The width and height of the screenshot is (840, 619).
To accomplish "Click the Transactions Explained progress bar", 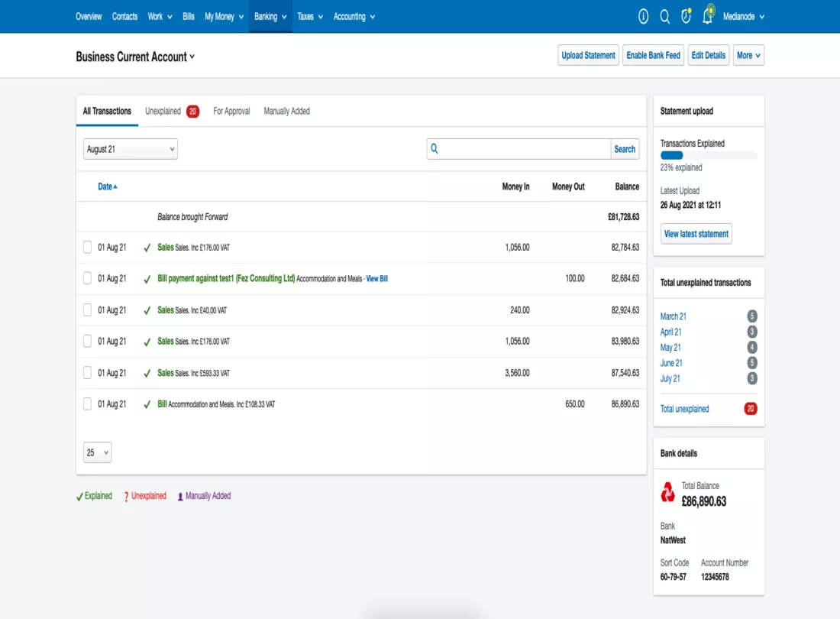I will click(x=708, y=155).
